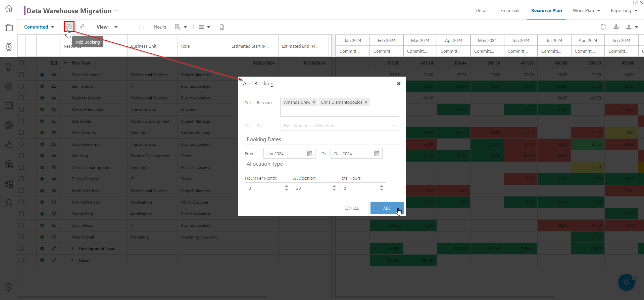Open the chatbot help bubble

[x=627, y=282]
